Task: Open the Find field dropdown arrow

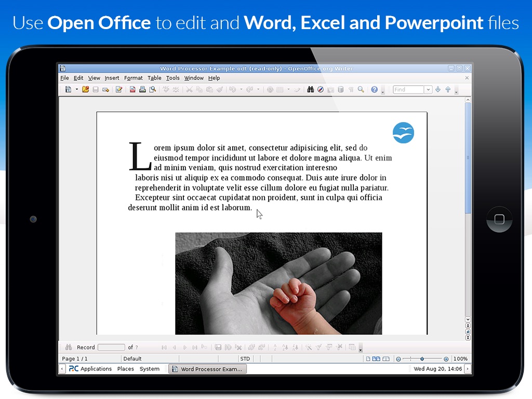Action: (x=428, y=89)
